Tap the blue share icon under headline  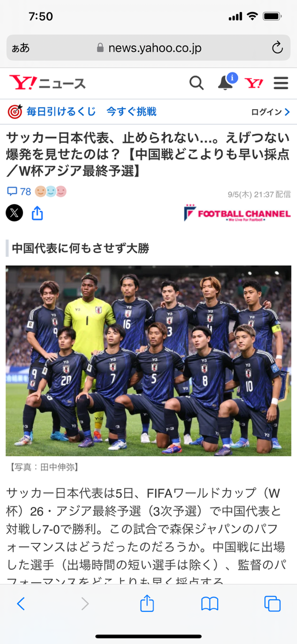point(37,213)
